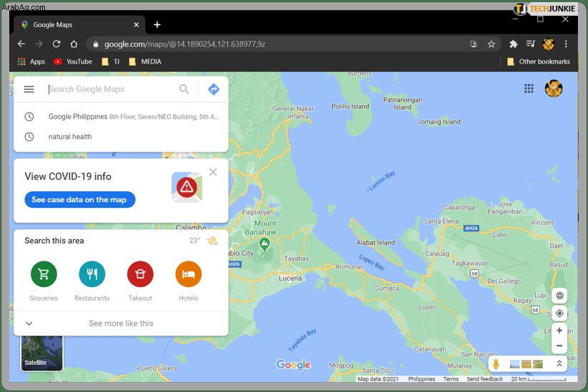Click See case data on the map
The image size is (588, 392).
(x=80, y=200)
